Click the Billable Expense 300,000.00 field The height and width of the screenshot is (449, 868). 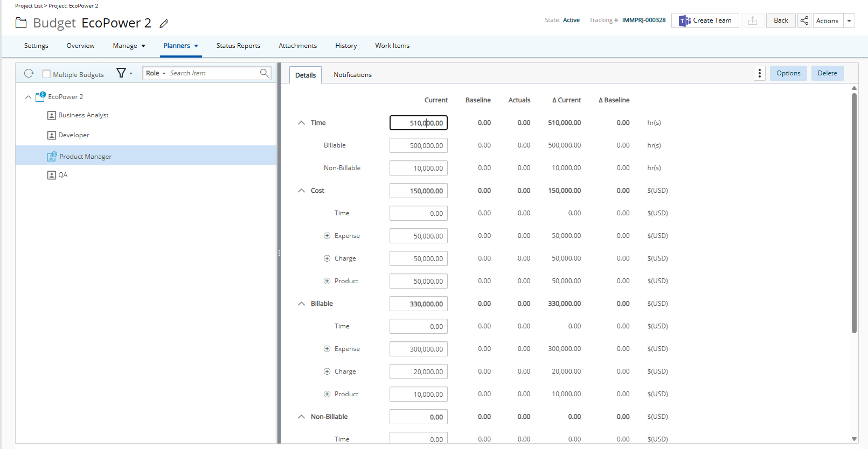point(419,349)
